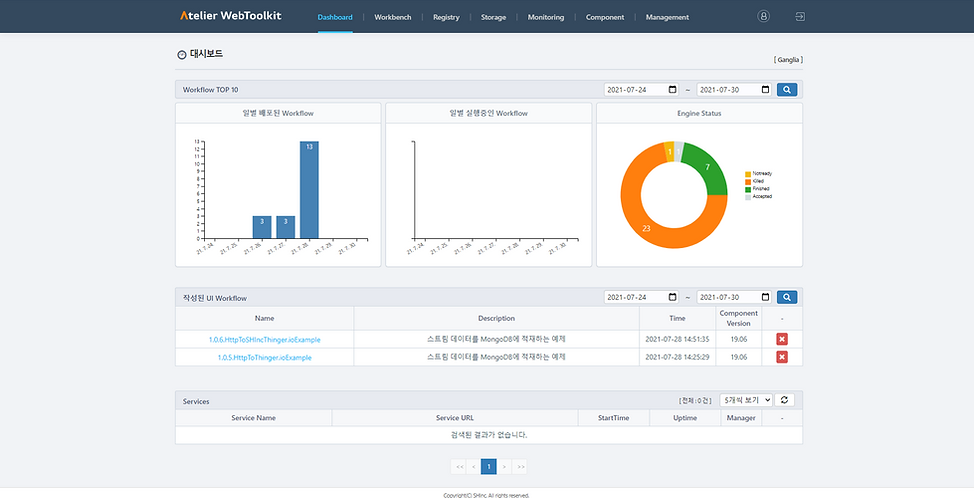Open the Ganglia link
Viewport: 974px width, 498px height.
(788, 60)
